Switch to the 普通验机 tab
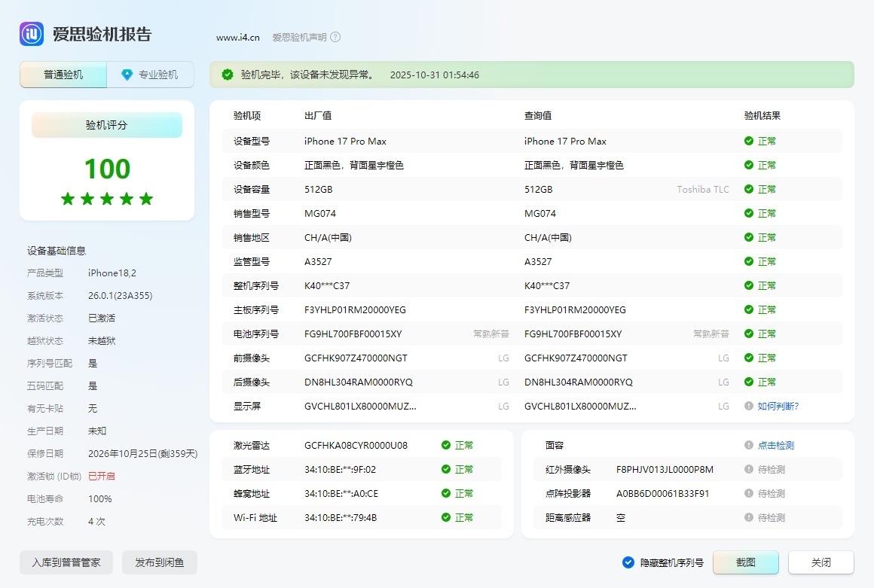 click(x=63, y=75)
